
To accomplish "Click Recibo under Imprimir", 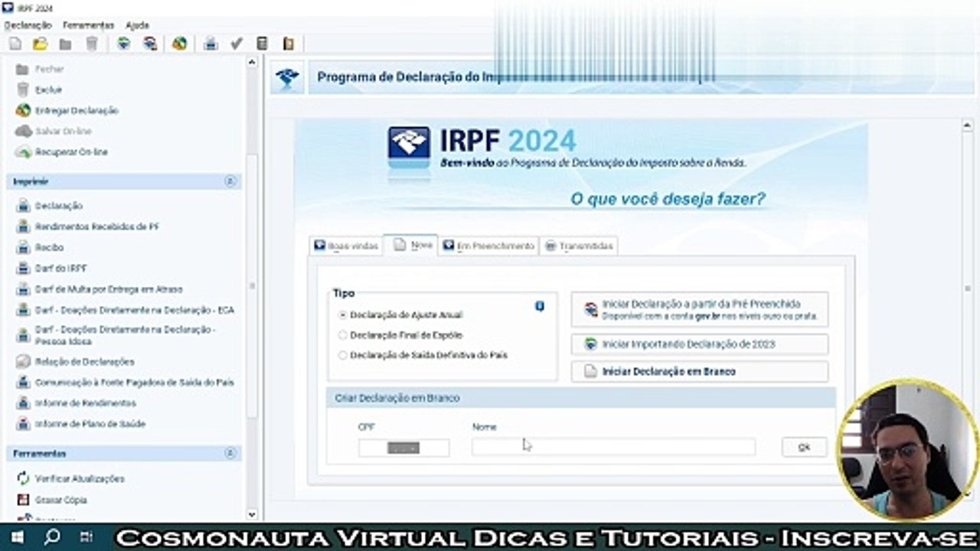I will click(x=49, y=247).
